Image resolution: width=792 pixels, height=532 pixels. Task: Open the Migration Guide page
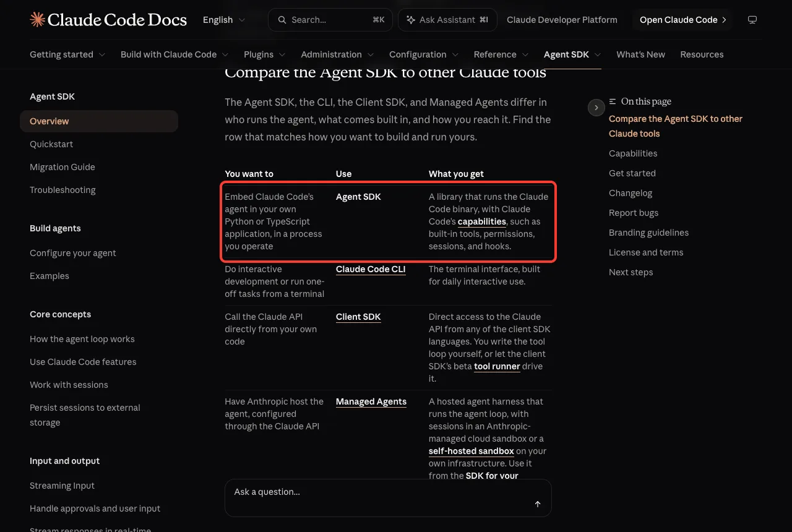click(x=62, y=167)
